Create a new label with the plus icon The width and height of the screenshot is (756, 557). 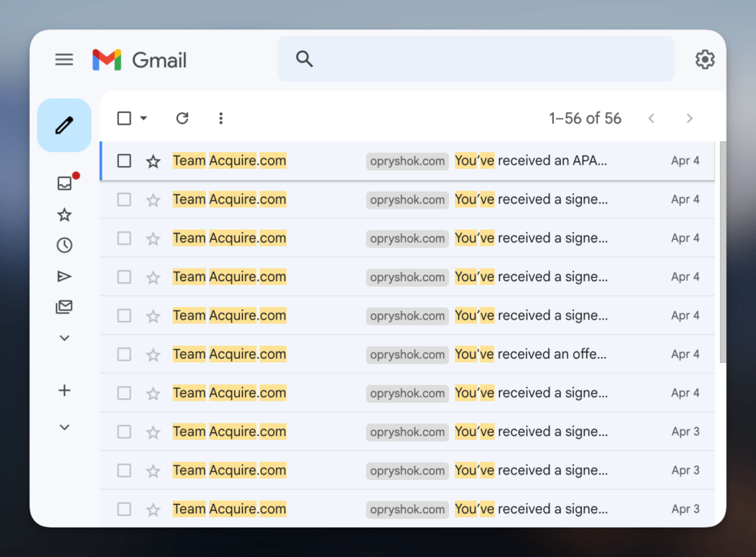pos(65,390)
